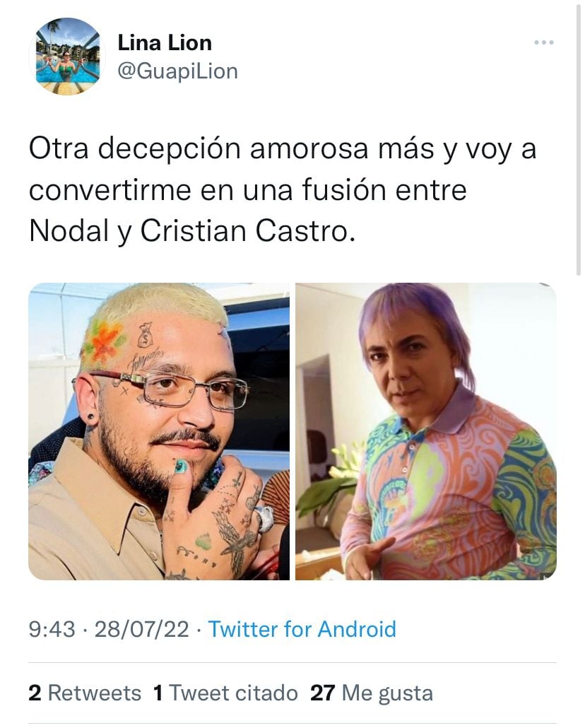
Task: Click the quoted tweet count number 1
Action: tap(158, 693)
